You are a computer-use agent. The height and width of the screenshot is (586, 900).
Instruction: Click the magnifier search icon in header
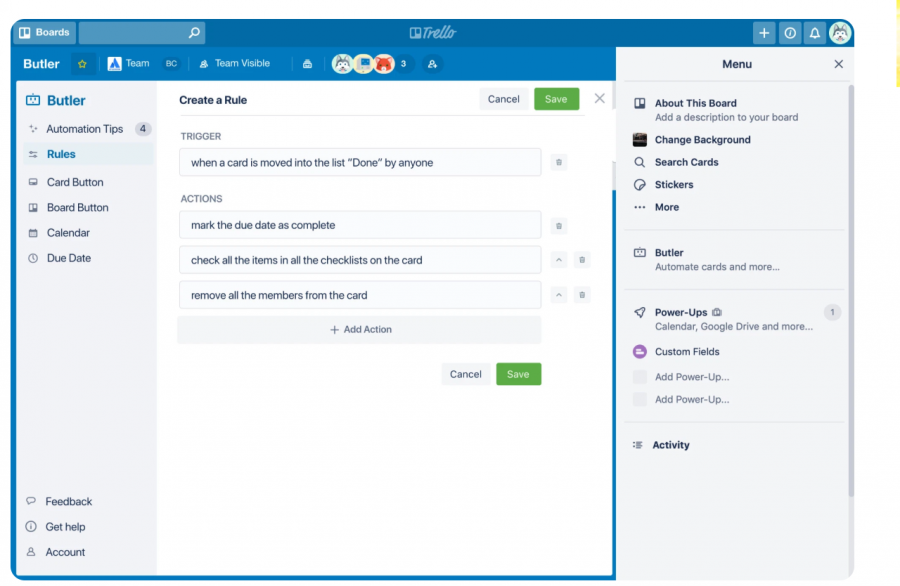click(195, 33)
